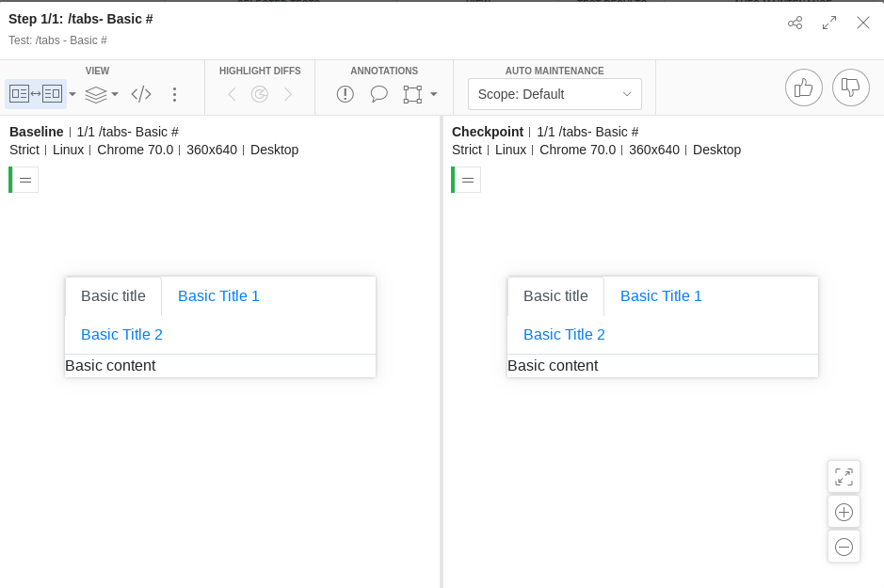Open the Scope: Default dropdown
The width and height of the screenshot is (884, 588).
tap(555, 94)
